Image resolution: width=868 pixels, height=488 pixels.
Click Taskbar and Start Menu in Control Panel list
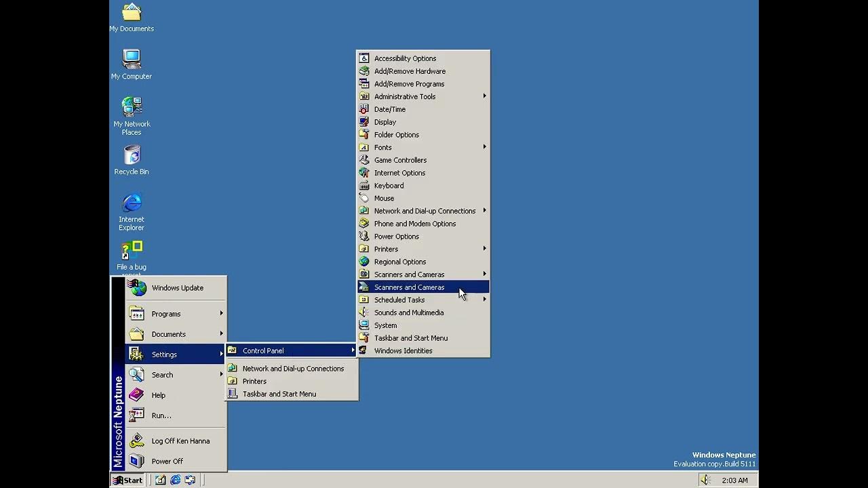click(x=423, y=338)
